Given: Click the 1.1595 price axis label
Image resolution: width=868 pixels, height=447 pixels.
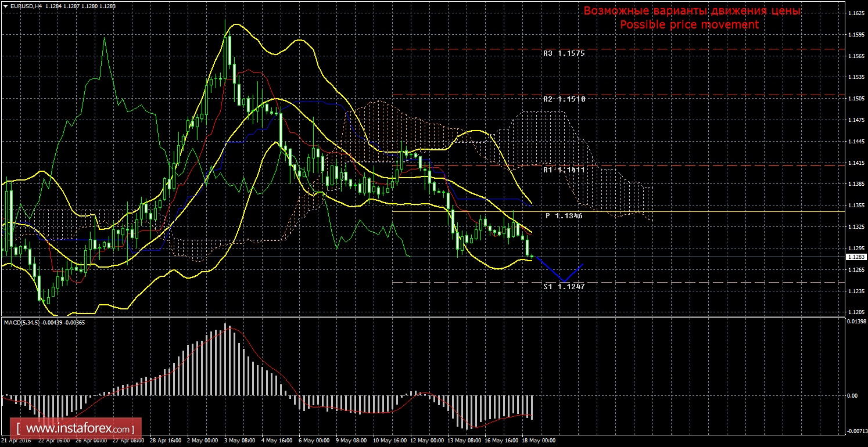Looking at the screenshot, I should (856, 35).
